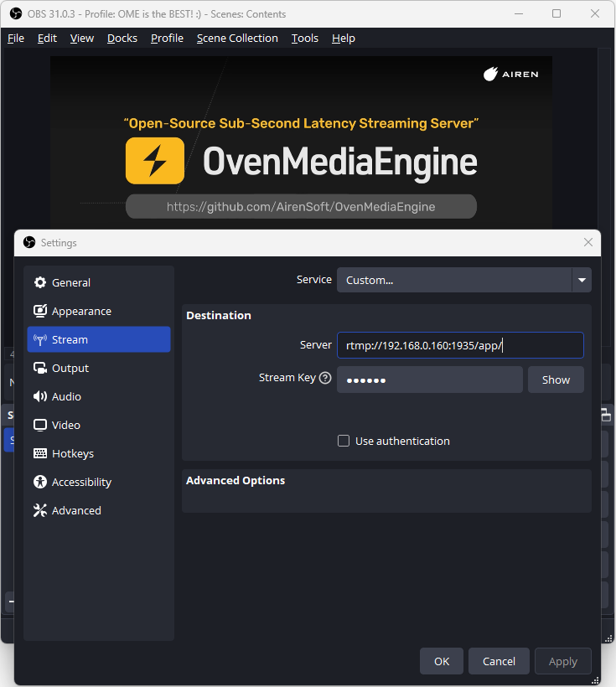616x687 pixels.
Task: Click inside the Server URL field
Action: coord(459,345)
